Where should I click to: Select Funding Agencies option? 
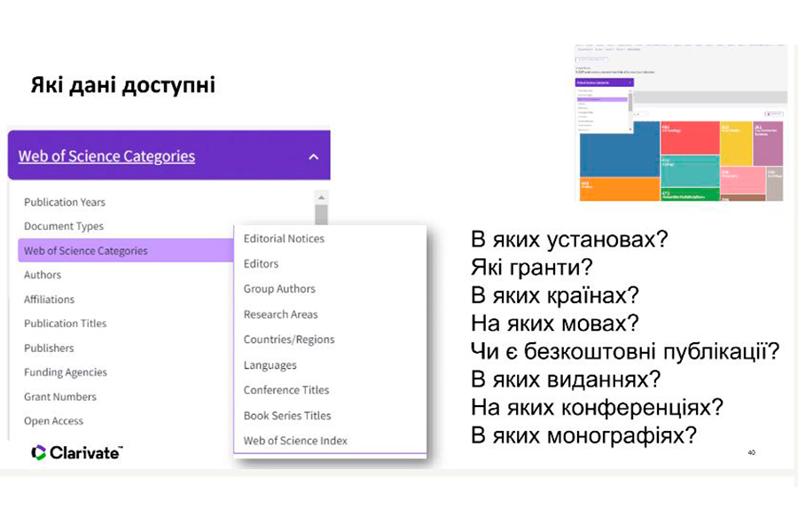[65, 372]
